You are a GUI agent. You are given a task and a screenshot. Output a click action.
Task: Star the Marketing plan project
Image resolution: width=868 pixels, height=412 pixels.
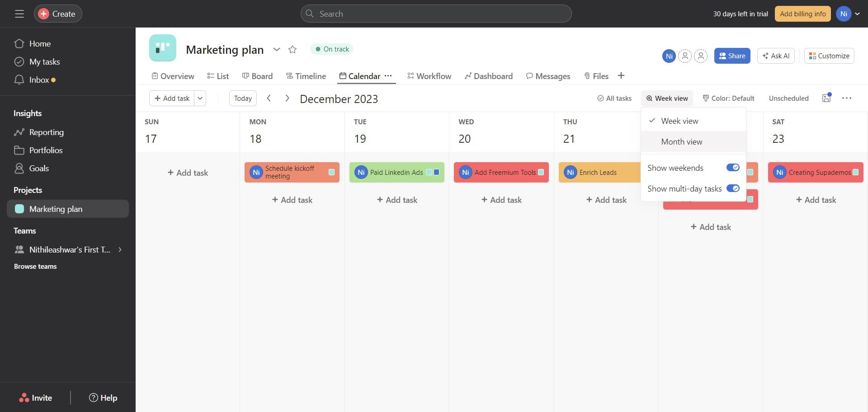(292, 50)
